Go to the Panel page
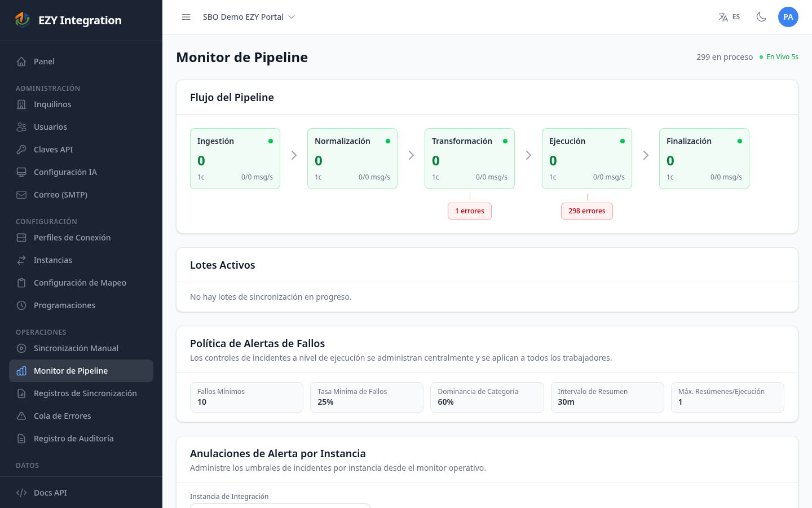The width and height of the screenshot is (812, 508). tap(81, 62)
